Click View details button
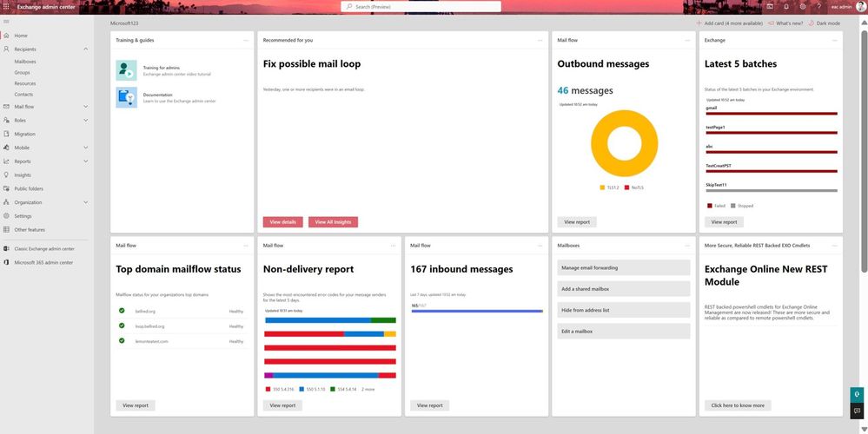 point(283,221)
